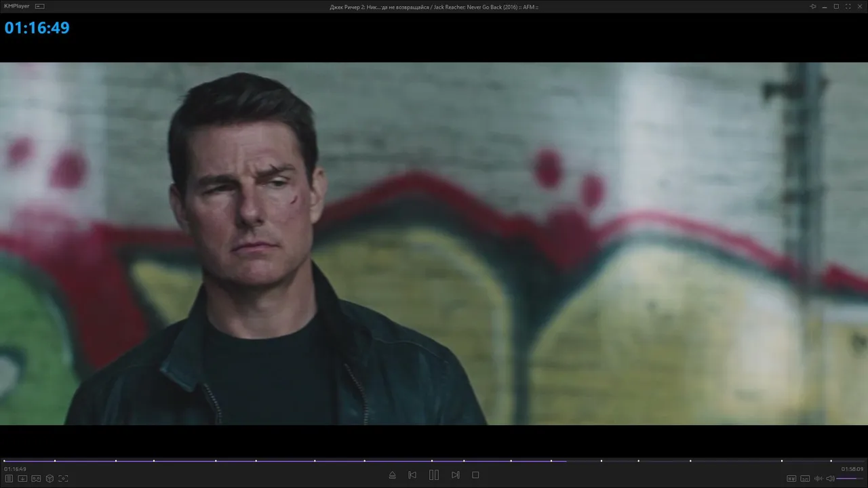The width and height of the screenshot is (868, 488).
Task: Click the large blue 01:16:49 OSD time
Action: tap(37, 28)
